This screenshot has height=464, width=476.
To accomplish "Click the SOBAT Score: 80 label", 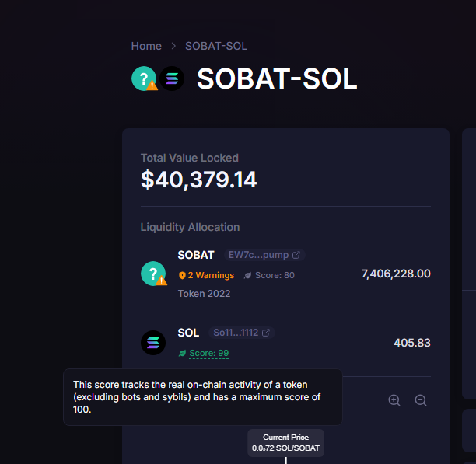I will point(275,275).
